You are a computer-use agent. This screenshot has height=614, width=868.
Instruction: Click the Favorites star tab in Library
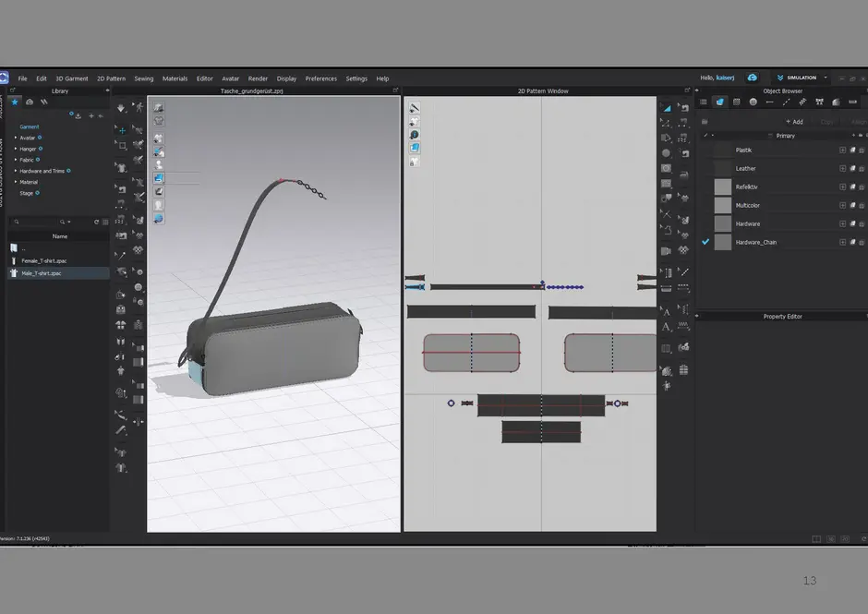pyautogui.click(x=15, y=102)
